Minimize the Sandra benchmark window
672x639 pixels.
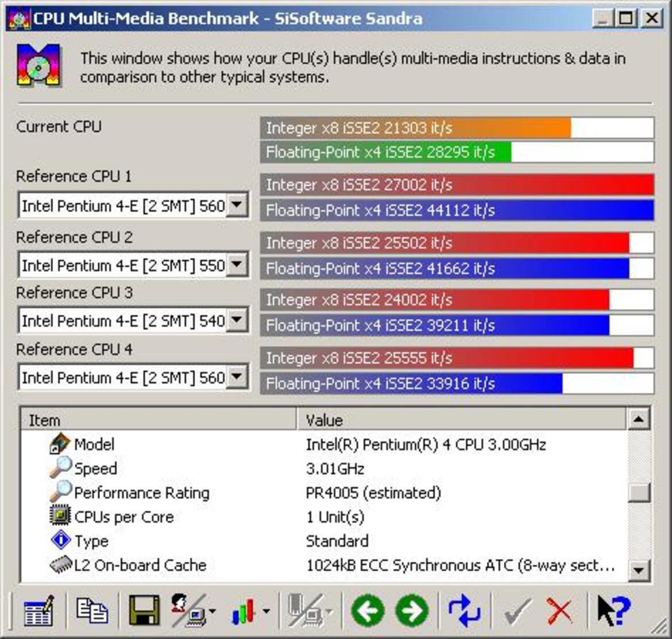coord(602,19)
